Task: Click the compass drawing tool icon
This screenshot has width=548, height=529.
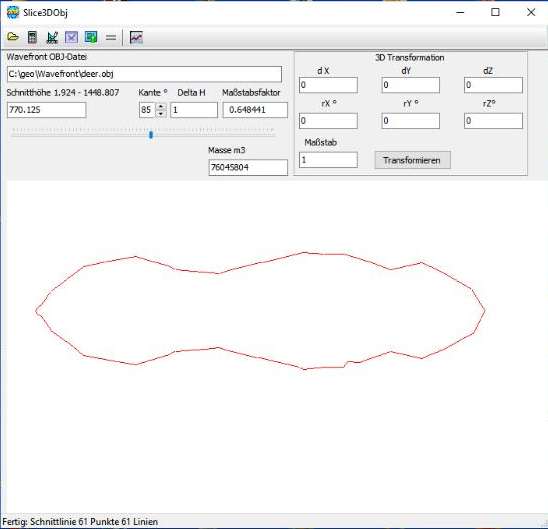Action: 52,37
